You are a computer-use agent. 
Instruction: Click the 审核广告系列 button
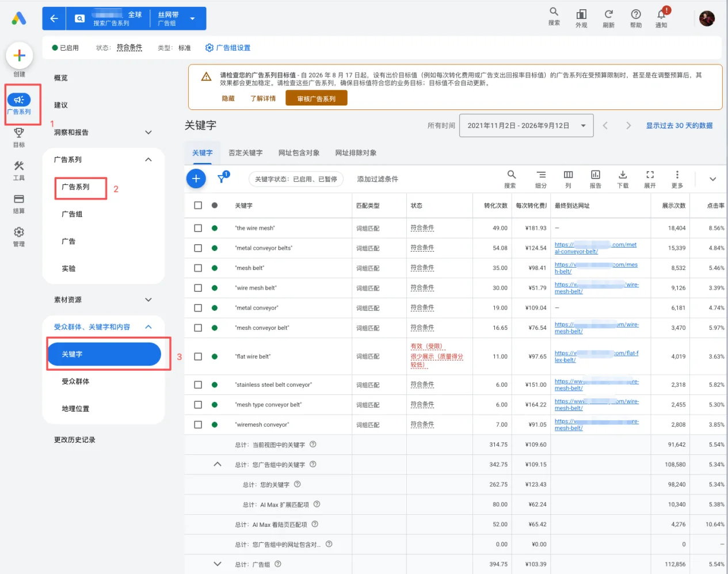[317, 98]
